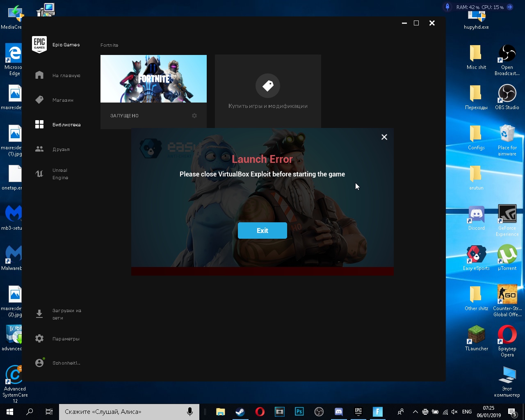
Task: Click the Epic Games logo icon
Action: tap(39, 44)
